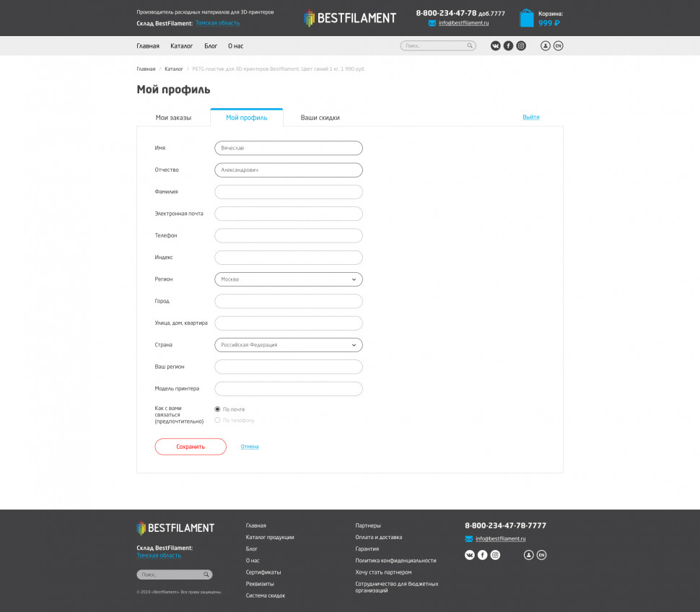
Task: Click the footer user account icon
Action: [528, 555]
